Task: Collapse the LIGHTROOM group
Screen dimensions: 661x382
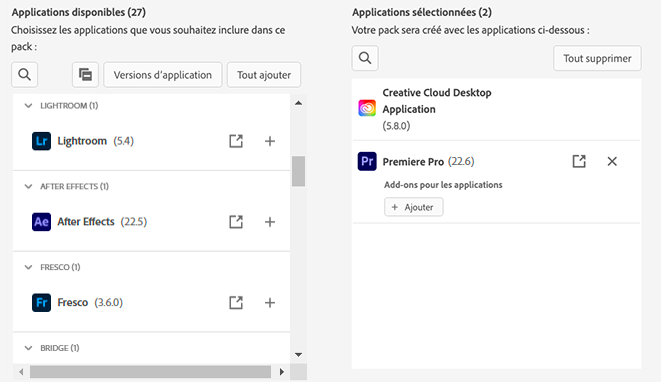Action: pyautogui.click(x=28, y=105)
